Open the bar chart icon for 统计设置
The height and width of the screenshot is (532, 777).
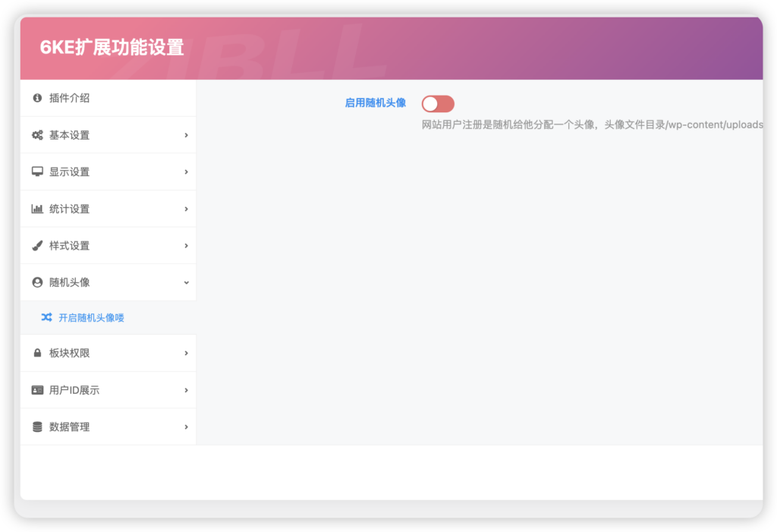click(x=37, y=208)
